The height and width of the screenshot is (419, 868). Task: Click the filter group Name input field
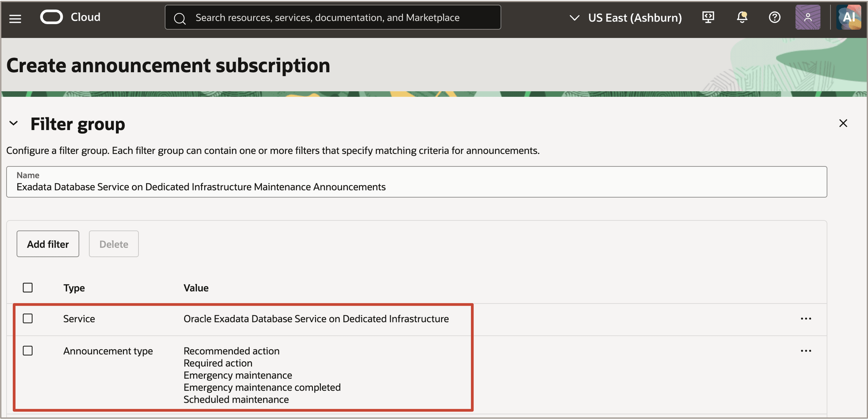(416, 182)
